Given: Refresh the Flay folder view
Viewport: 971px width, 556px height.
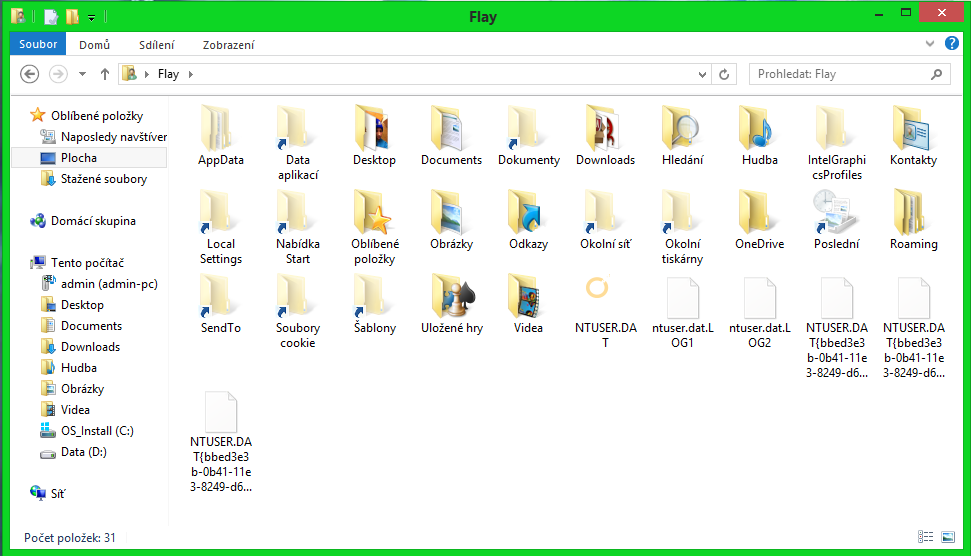Looking at the screenshot, I should (724, 74).
